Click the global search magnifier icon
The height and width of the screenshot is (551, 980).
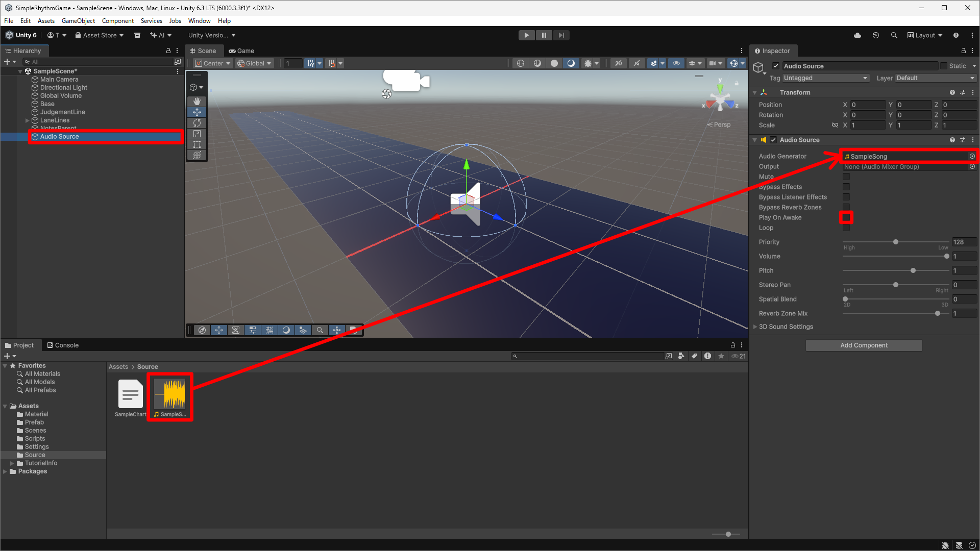coord(894,35)
